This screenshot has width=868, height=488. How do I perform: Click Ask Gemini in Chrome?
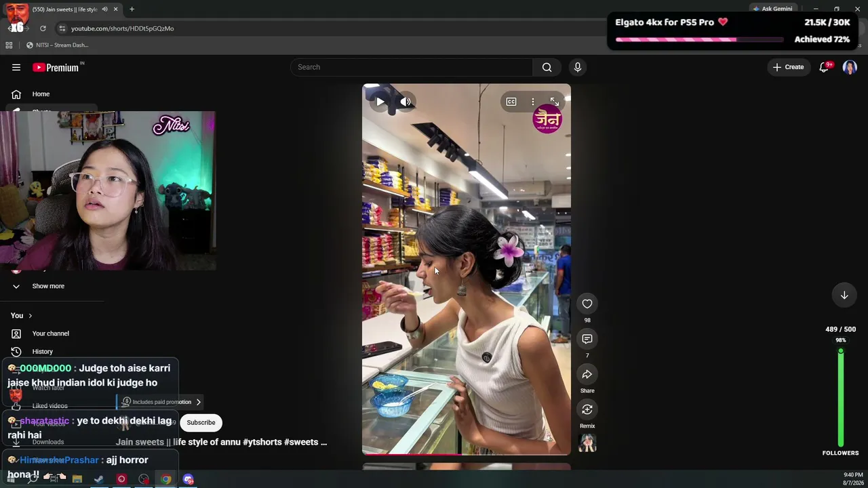(772, 9)
